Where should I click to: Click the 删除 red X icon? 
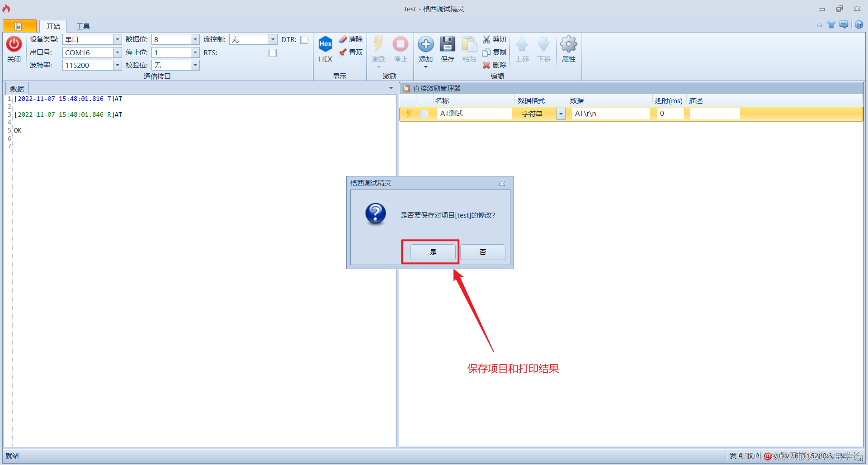pos(486,65)
